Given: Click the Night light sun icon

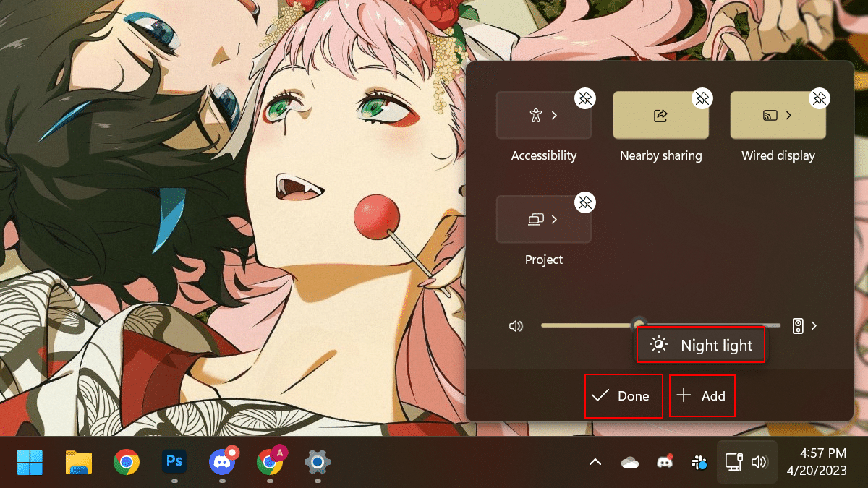Looking at the screenshot, I should (659, 345).
